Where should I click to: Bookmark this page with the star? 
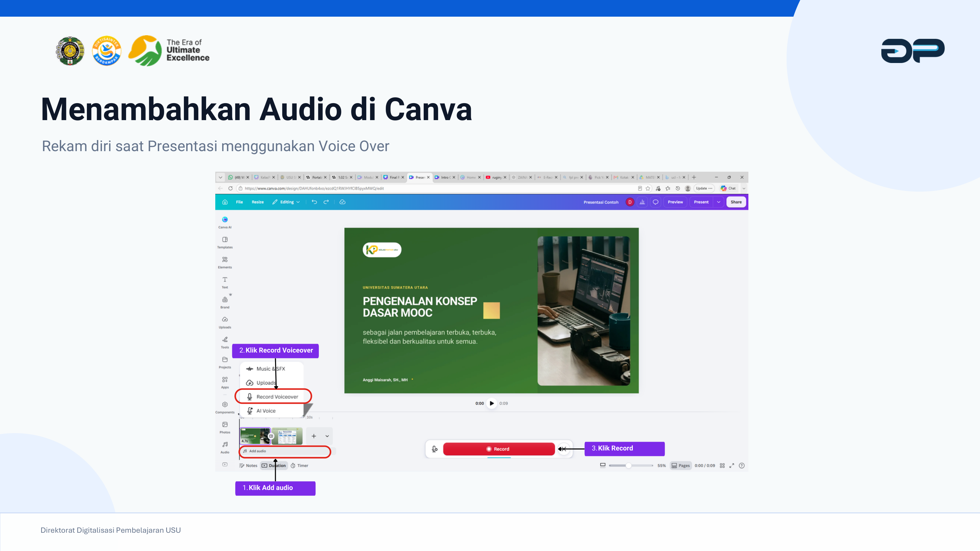tap(648, 188)
